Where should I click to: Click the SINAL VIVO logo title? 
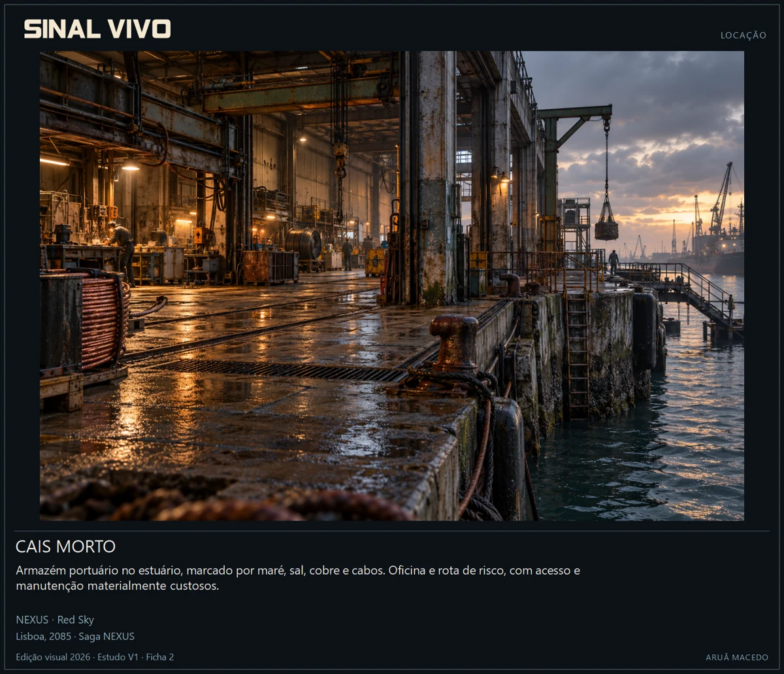click(x=97, y=29)
